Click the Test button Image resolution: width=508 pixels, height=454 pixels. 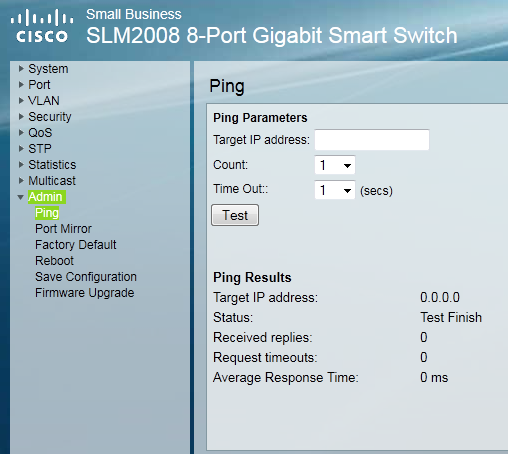pyautogui.click(x=235, y=215)
